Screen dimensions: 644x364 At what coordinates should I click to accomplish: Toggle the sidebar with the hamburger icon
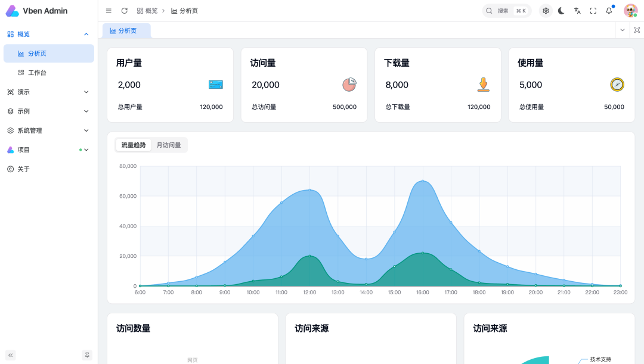[108, 10]
